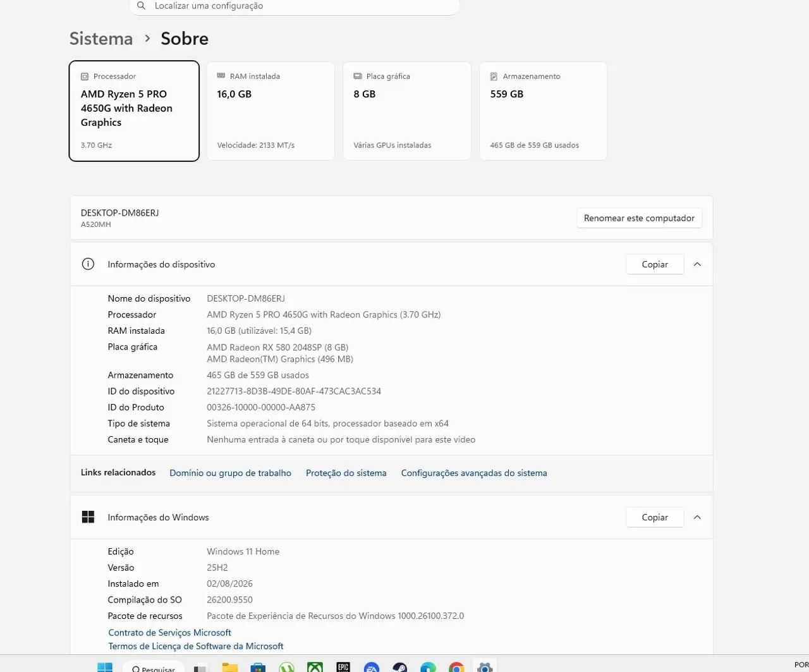Launch Microsoft Store from the taskbar
This screenshot has width=809, height=672.
coord(258,668)
